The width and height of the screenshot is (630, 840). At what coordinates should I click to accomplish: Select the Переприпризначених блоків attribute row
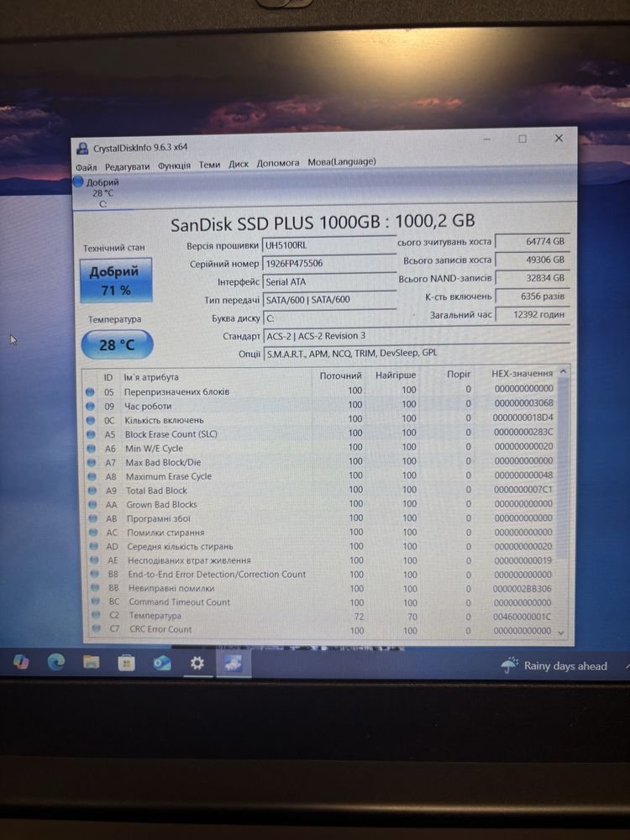(320, 391)
